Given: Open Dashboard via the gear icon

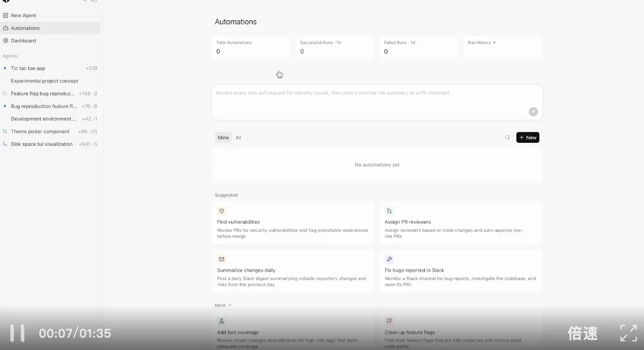Looking at the screenshot, I should coord(5,40).
